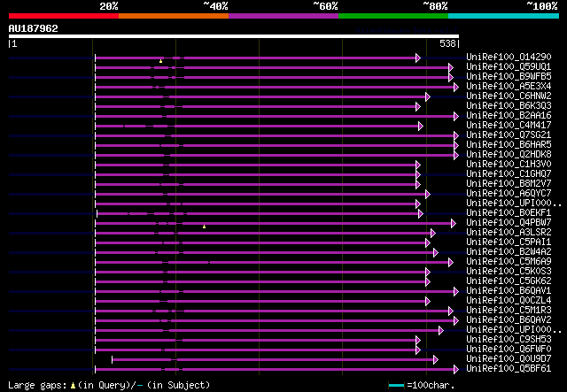Viewport: 567px width, 392px height.
Task: Click the yellow gap marker under the UniRef100_O14290 alignment
Action: click(x=161, y=61)
